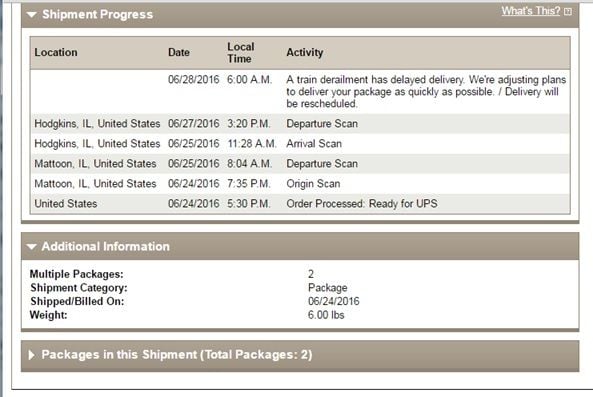This screenshot has height=397, width=593.
Task: Open the What's This? help link
Action: (x=531, y=11)
